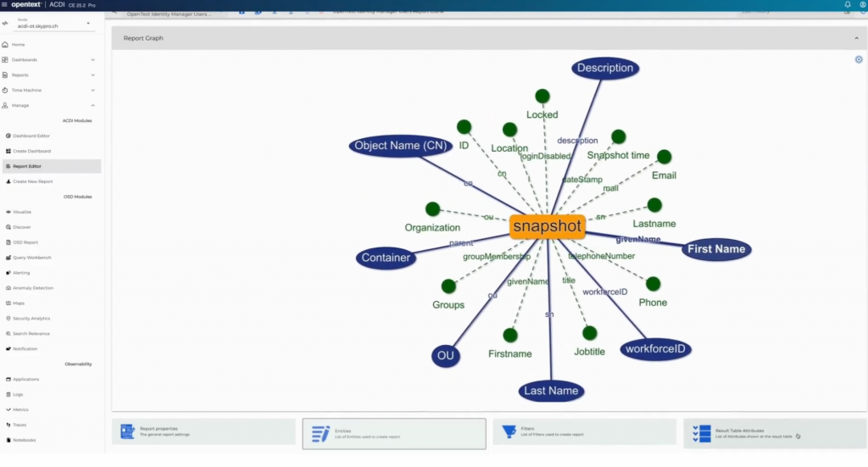Screen dimensions: 868x467
Task: Open Result Table Attributes panel
Action: point(775,433)
